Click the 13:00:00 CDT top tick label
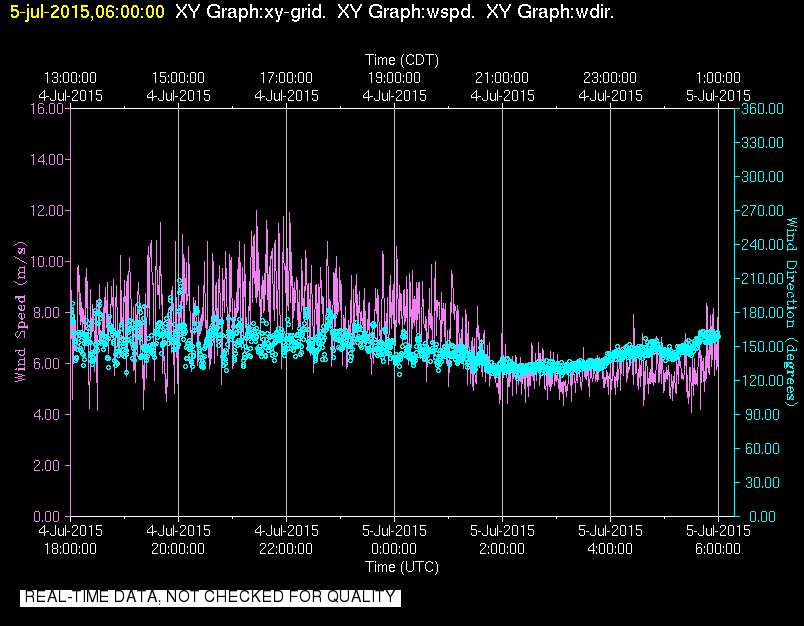804x626 pixels. [70, 78]
